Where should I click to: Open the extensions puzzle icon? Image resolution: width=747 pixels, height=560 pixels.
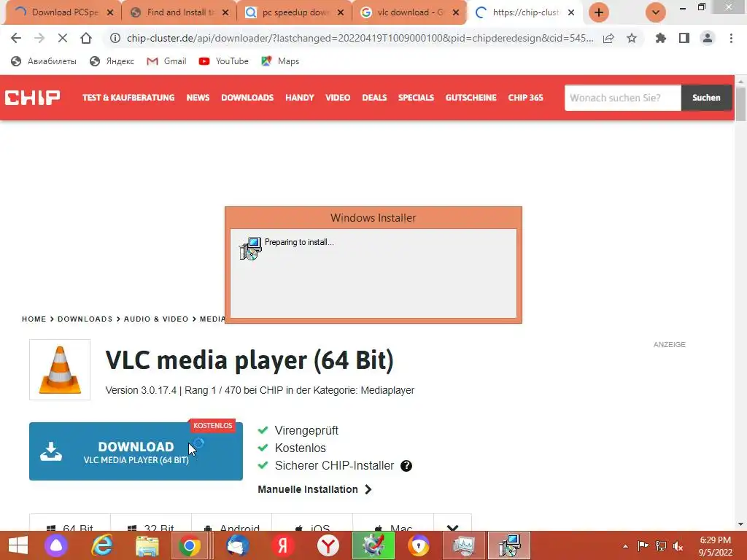(x=660, y=38)
